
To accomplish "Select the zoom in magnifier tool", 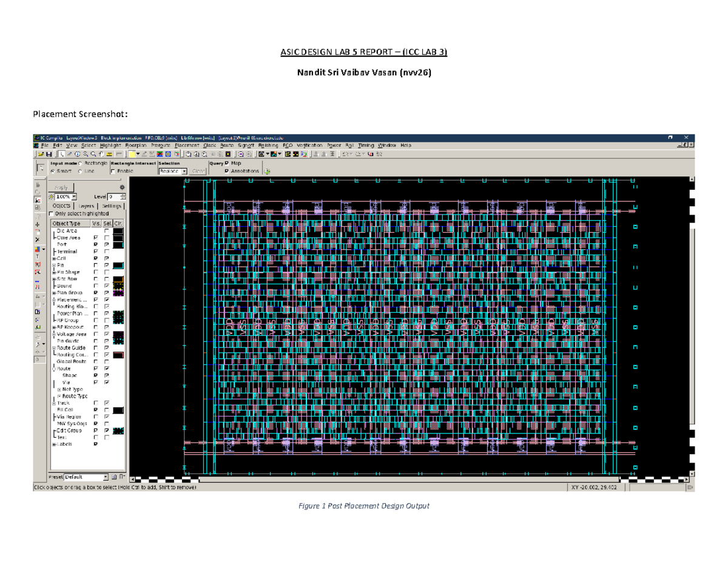I will pyautogui.click(x=85, y=156).
